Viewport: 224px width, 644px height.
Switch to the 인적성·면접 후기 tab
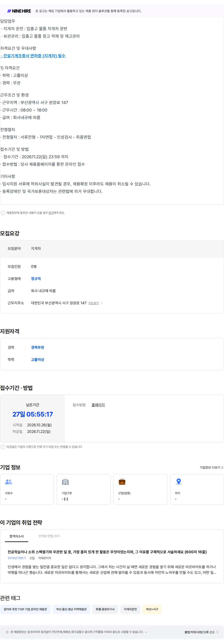pos(49,536)
